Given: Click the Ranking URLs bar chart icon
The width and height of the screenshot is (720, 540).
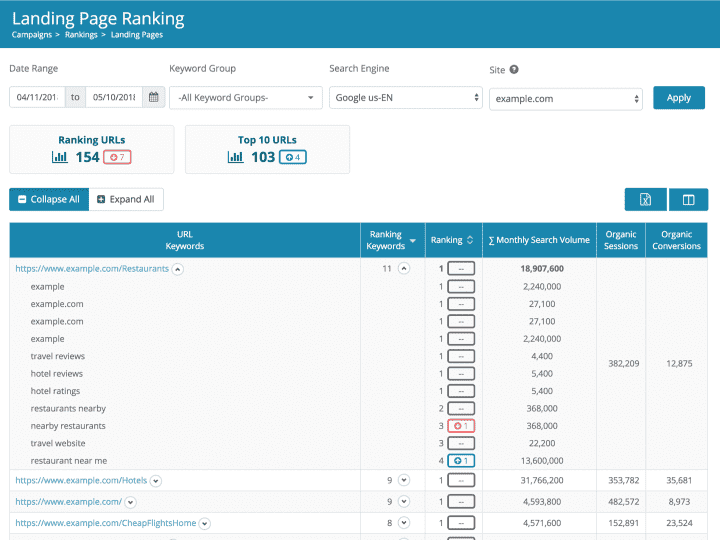Looking at the screenshot, I should click(x=60, y=157).
